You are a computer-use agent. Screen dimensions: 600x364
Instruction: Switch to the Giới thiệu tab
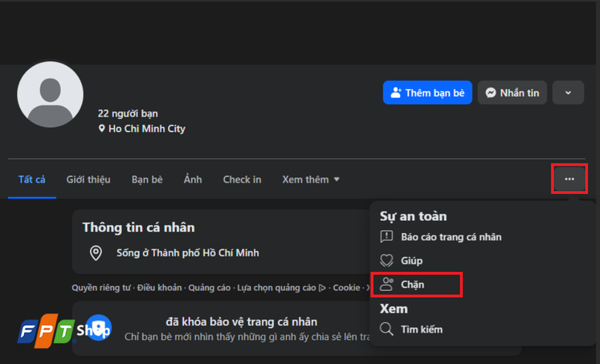[88, 180]
